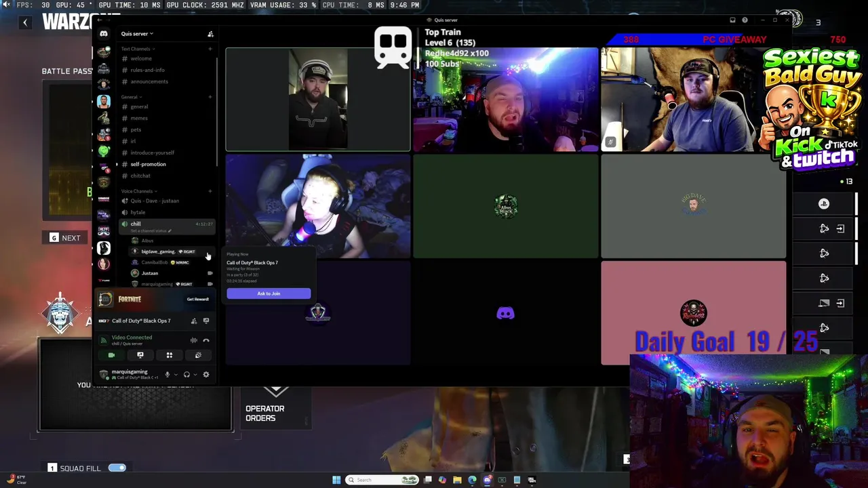
Task: Join the hytale voice channel
Action: (166, 212)
